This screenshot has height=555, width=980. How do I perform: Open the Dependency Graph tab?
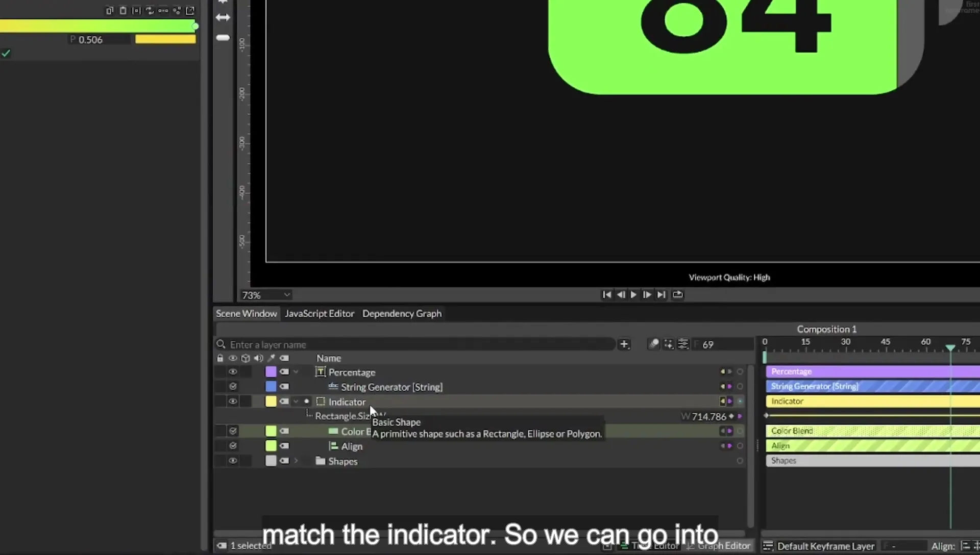[402, 314]
